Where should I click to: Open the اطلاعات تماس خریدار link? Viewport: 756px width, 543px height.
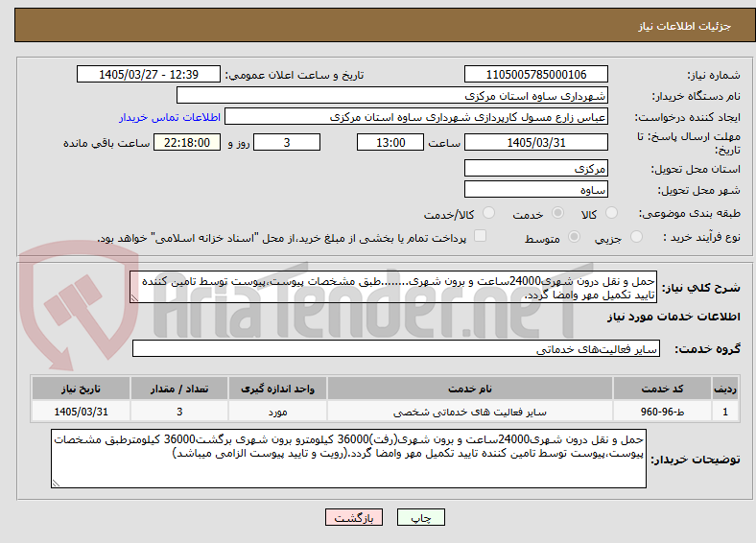point(170,117)
